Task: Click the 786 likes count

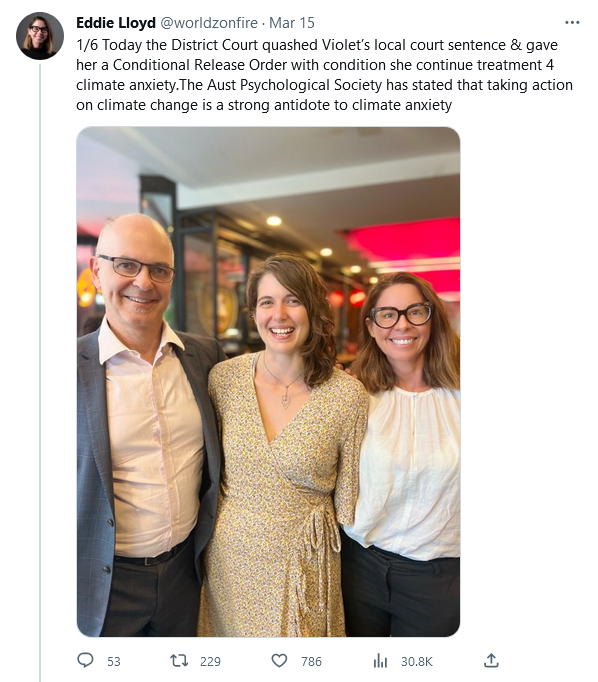Action: click(x=311, y=662)
